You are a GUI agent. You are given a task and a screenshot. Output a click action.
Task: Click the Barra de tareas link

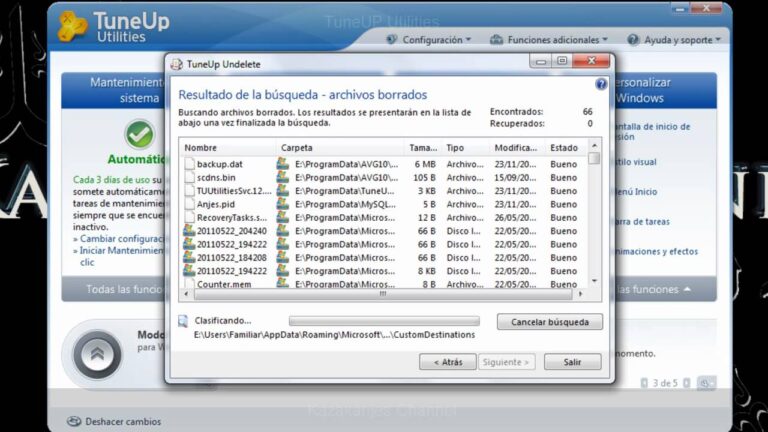pyautogui.click(x=642, y=221)
